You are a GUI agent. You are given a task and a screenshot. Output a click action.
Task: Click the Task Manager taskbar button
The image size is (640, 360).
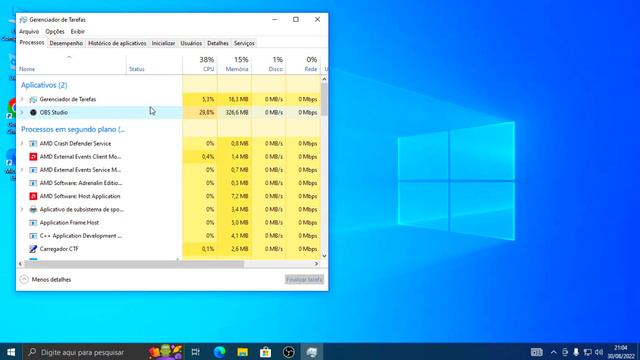click(x=312, y=352)
